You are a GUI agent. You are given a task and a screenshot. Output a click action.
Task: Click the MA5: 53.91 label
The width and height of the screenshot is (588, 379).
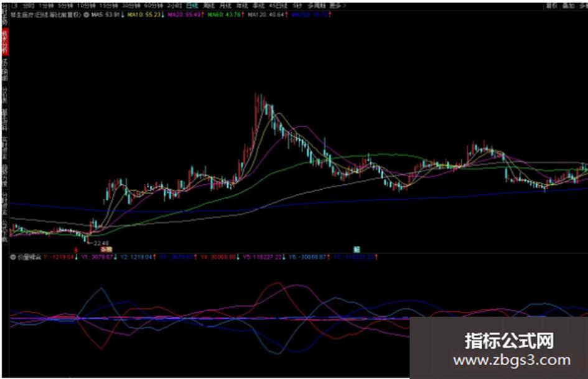point(106,15)
